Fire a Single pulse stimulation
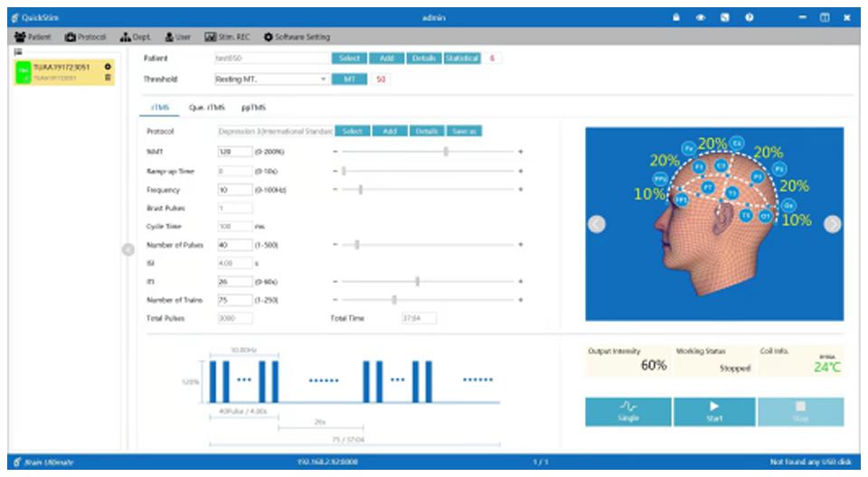 point(627,411)
